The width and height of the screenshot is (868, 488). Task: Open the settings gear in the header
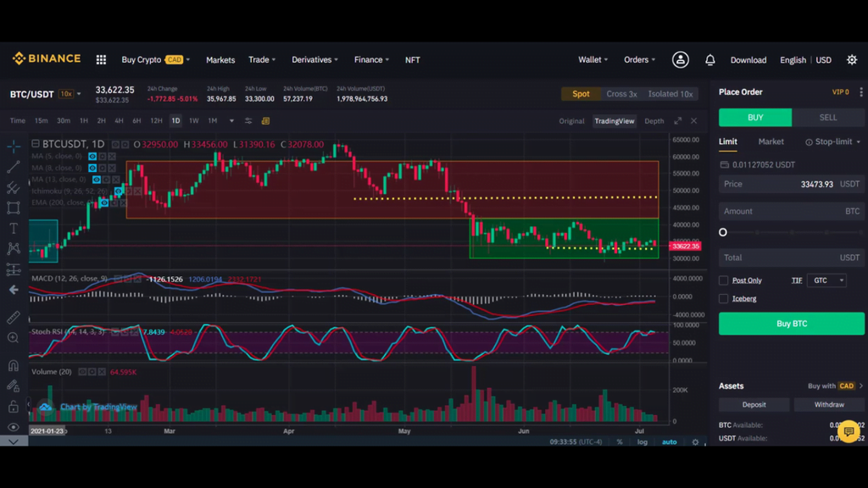click(851, 60)
